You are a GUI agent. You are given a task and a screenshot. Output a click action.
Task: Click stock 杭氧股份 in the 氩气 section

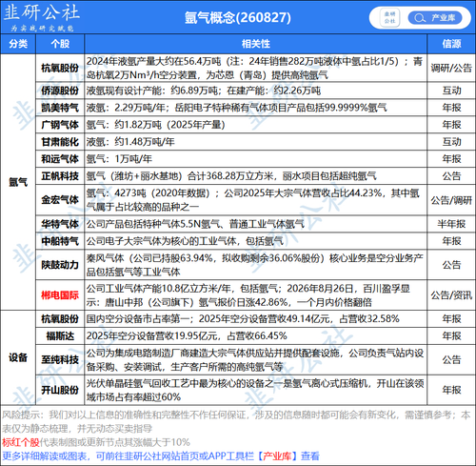tap(60, 68)
